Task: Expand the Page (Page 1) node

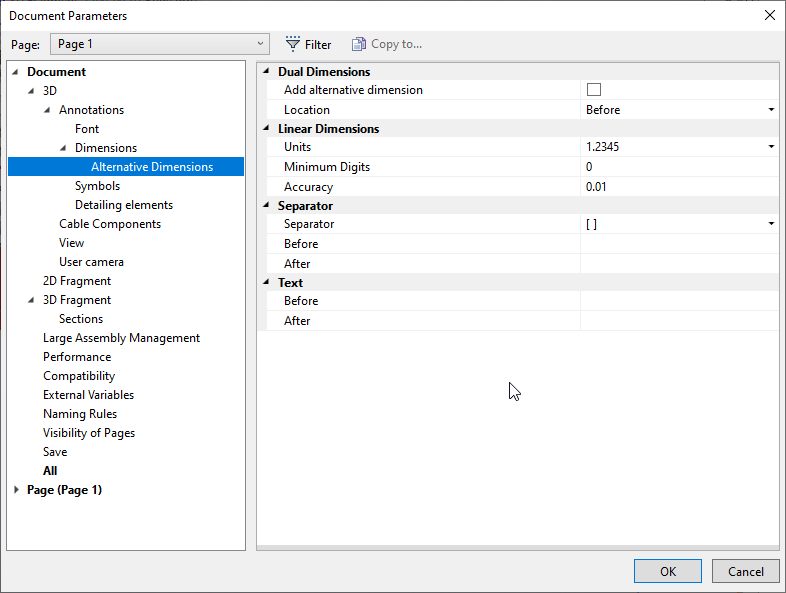Action: coord(16,490)
